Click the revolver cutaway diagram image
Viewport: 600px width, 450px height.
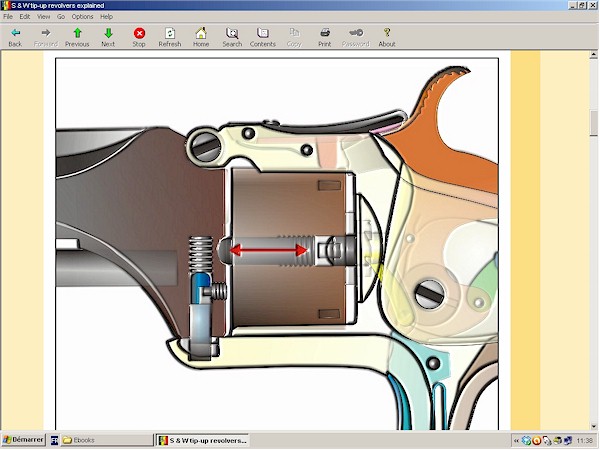coord(277,243)
